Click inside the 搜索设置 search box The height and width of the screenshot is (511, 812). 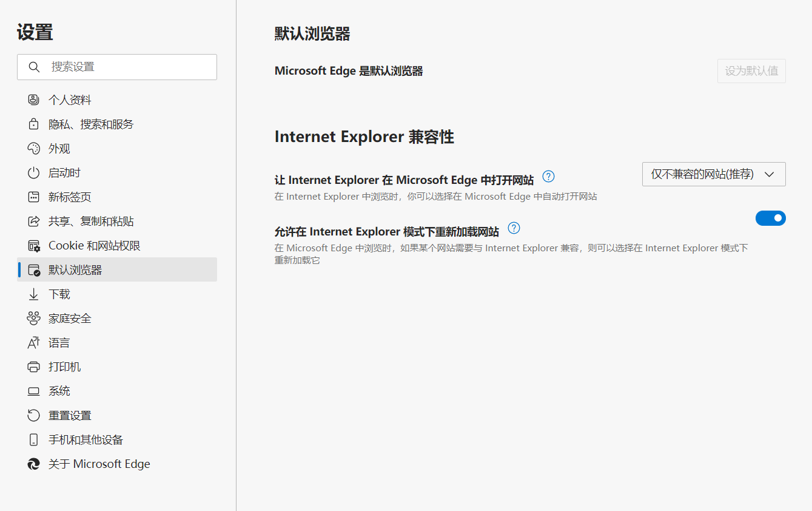tap(121, 67)
